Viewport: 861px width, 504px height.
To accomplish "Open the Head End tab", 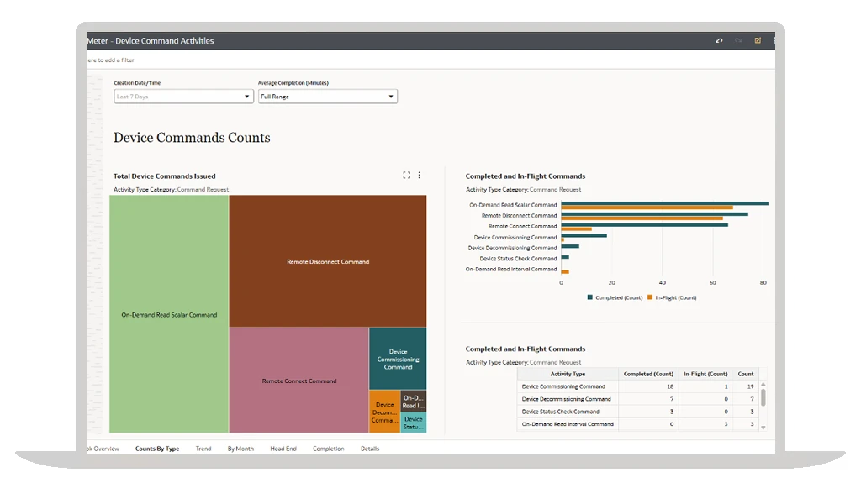I will (x=283, y=449).
